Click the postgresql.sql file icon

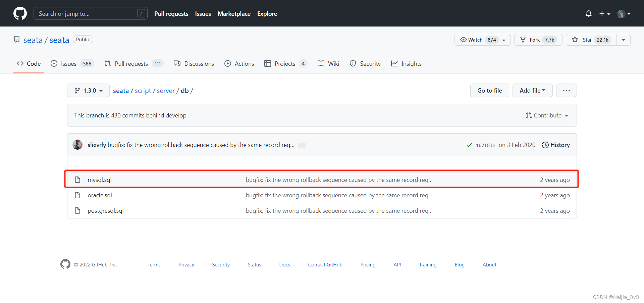77,211
